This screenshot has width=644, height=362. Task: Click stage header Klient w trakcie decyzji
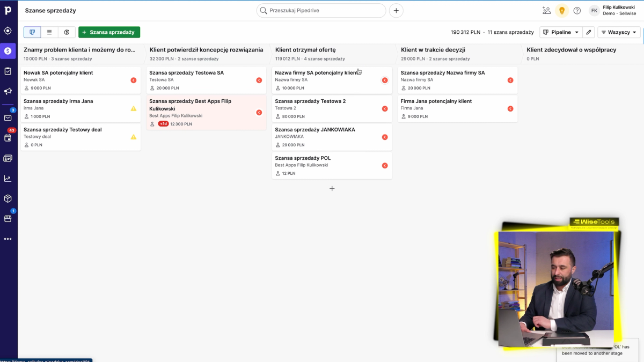(x=433, y=49)
